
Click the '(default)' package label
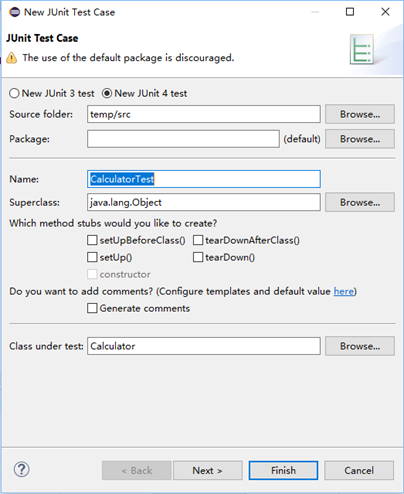(x=302, y=139)
